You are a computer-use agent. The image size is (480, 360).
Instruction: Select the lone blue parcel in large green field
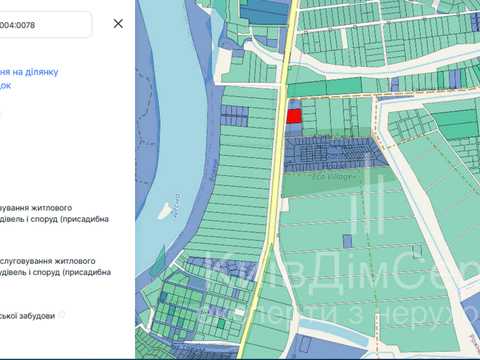point(348,241)
